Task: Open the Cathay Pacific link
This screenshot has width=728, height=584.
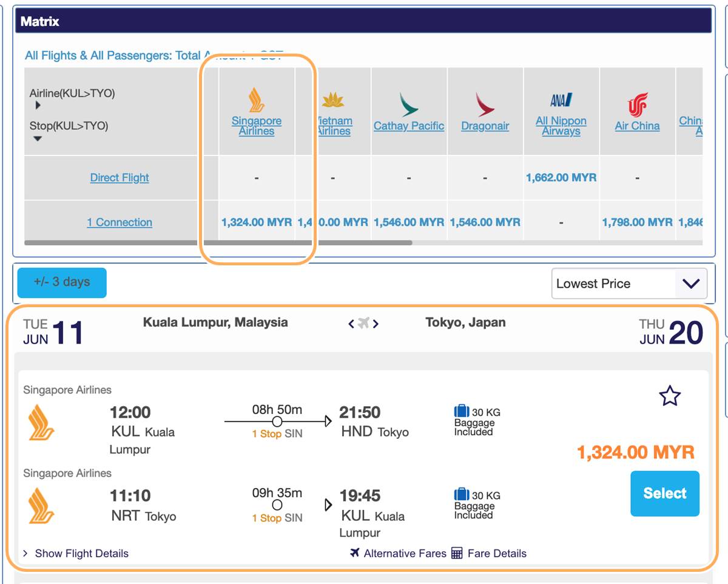Action: [409, 126]
